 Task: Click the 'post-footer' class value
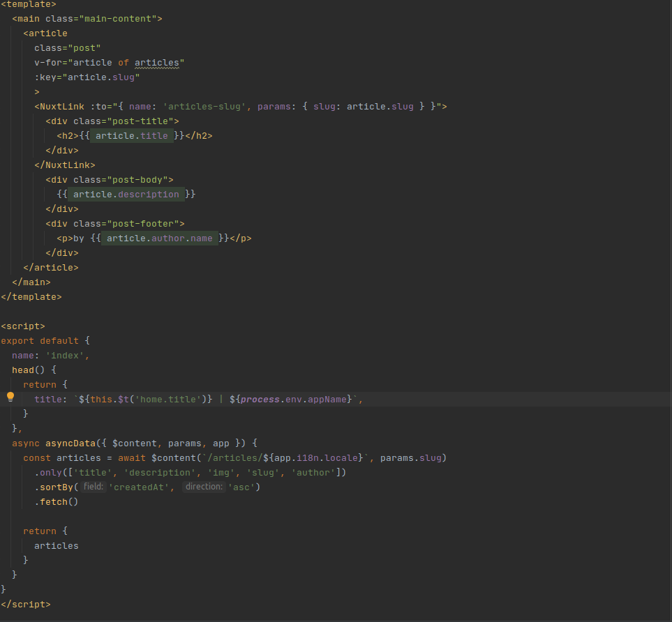(x=143, y=224)
